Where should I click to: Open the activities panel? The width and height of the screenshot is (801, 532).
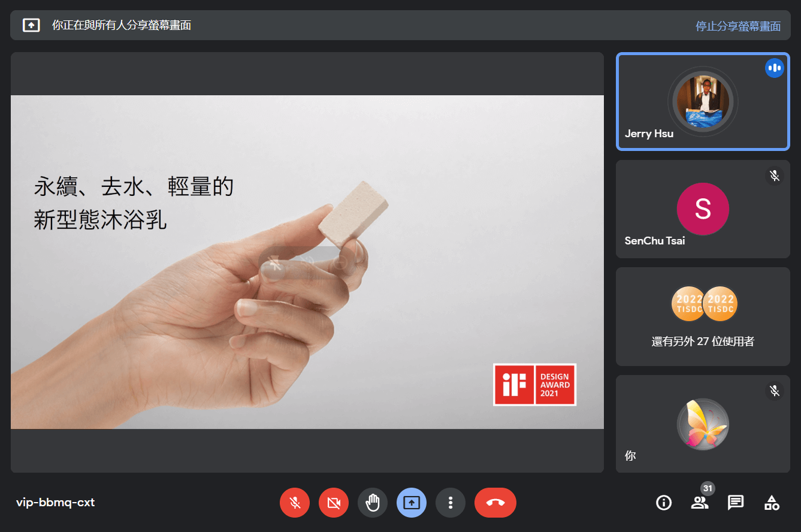pos(772,503)
